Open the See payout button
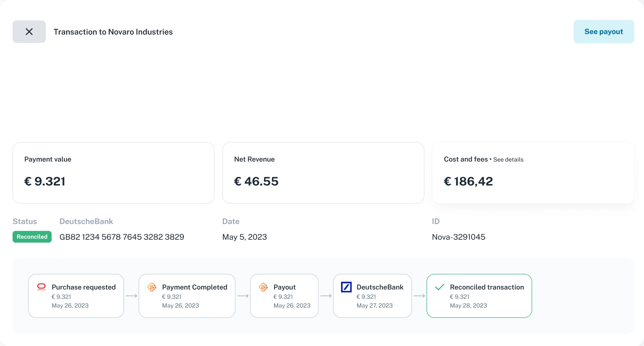 tap(604, 32)
